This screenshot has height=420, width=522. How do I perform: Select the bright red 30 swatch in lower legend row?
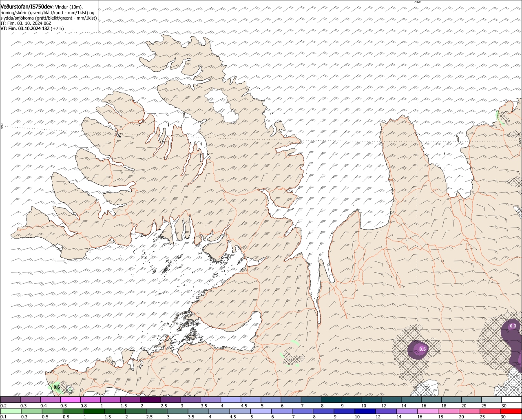tap(512, 411)
